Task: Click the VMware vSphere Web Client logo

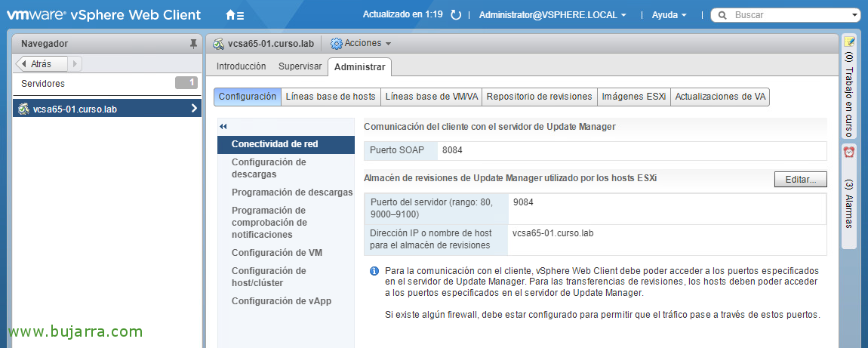Action: pyautogui.click(x=103, y=15)
